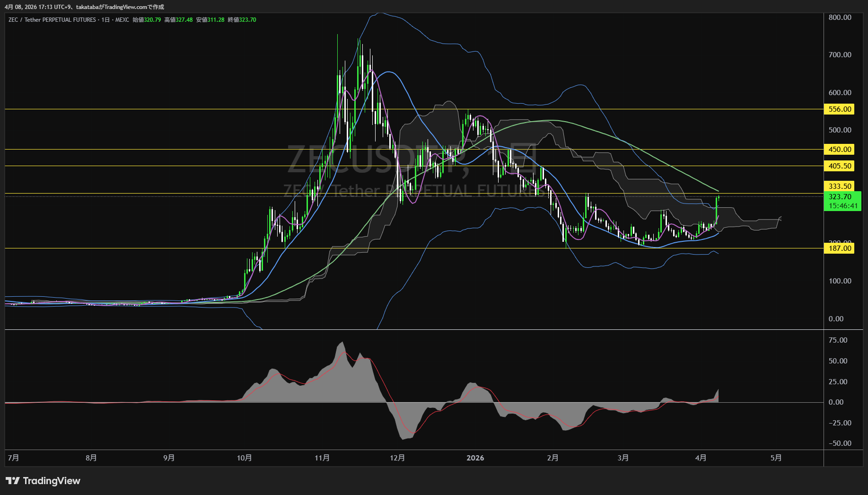Click the 800.00 price scale value
Image resolution: width=868 pixels, height=495 pixels.
pyautogui.click(x=840, y=18)
